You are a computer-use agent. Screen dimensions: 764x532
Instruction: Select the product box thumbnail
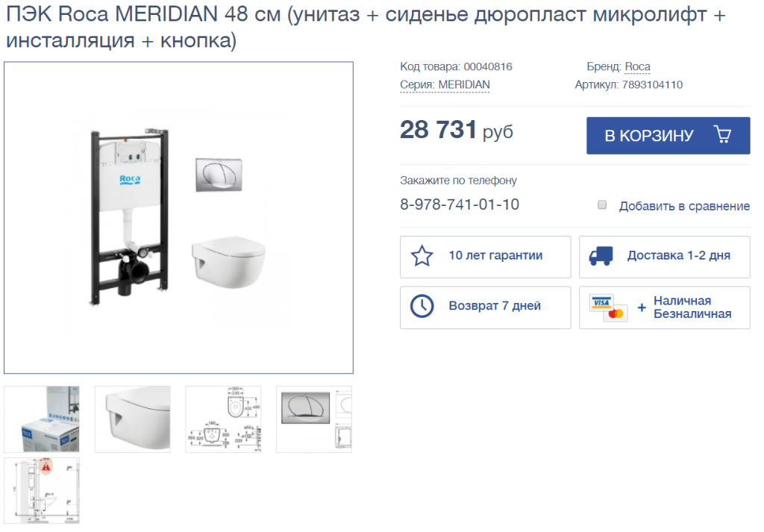pyautogui.click(x=42, y=419)
